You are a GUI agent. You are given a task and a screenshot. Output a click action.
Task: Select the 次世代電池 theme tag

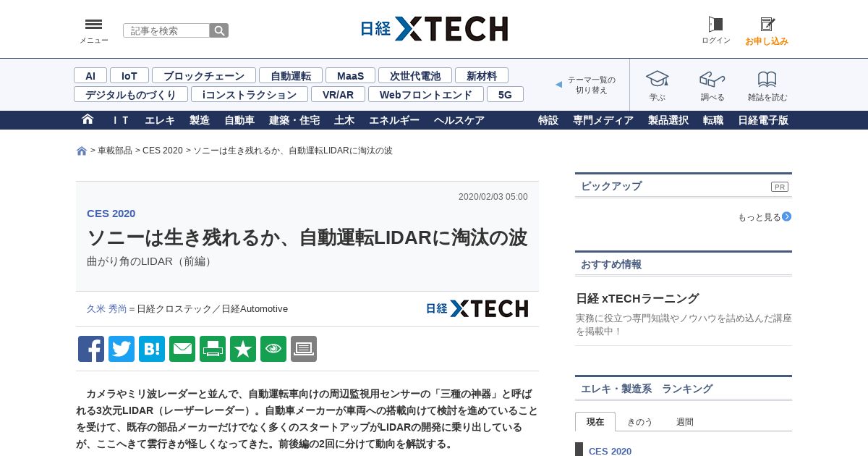click(x=415, y=75)
